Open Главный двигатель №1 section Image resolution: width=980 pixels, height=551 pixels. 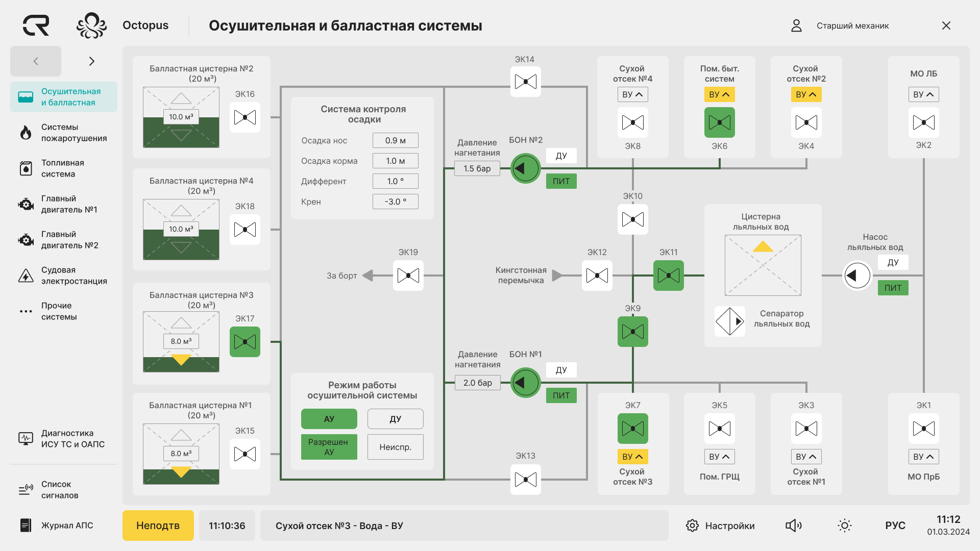pyautogui.click(x=64, y=204)
